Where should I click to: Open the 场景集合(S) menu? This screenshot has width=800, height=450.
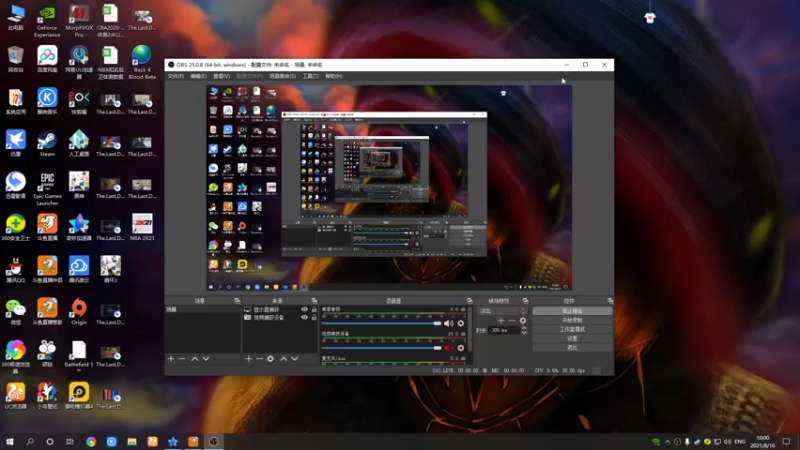pyautogui.click(x=283, y=76)
